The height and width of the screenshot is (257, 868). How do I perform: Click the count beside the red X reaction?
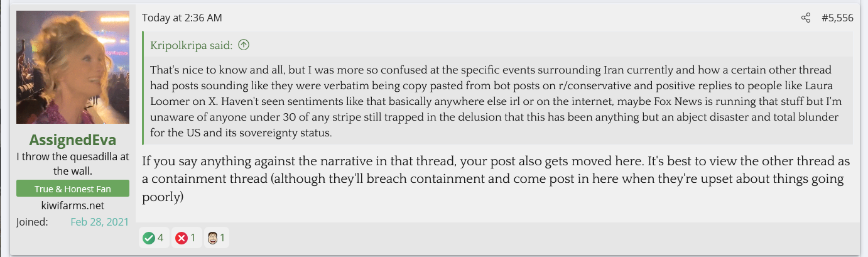click(x=193, y=238)
